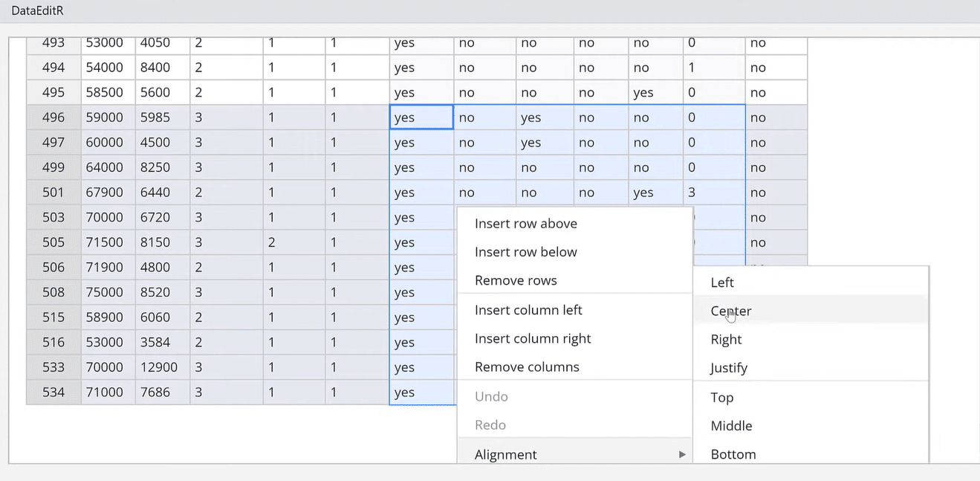The width and height of the screenshot is (980, 481).
Task: Select row header 534
Action: [53, 393]
